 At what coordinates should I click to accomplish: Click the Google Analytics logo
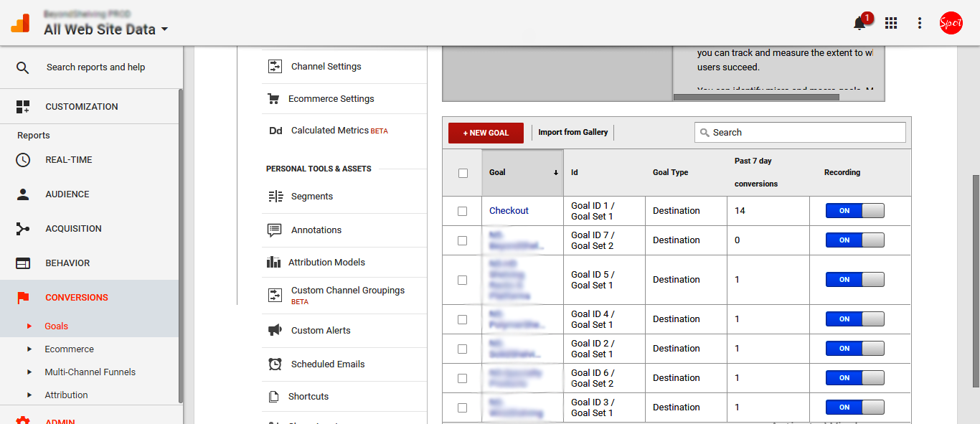pos(20,23)
